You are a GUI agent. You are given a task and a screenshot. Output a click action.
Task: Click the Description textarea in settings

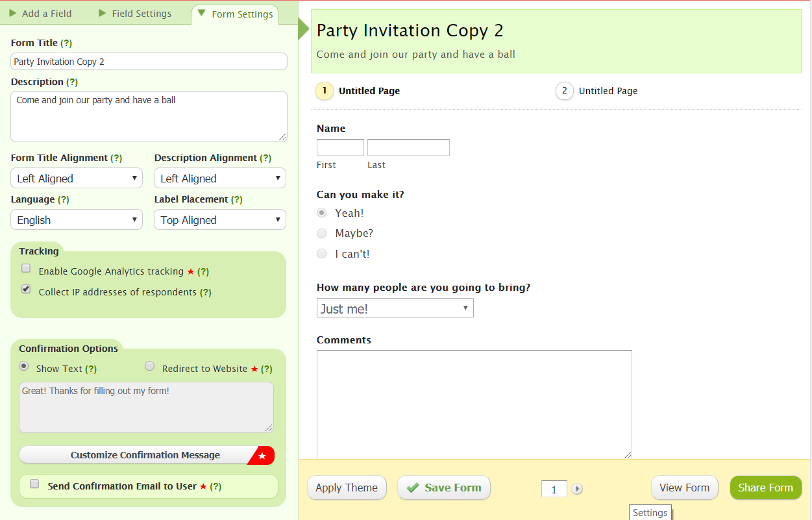tap(149, 116)
